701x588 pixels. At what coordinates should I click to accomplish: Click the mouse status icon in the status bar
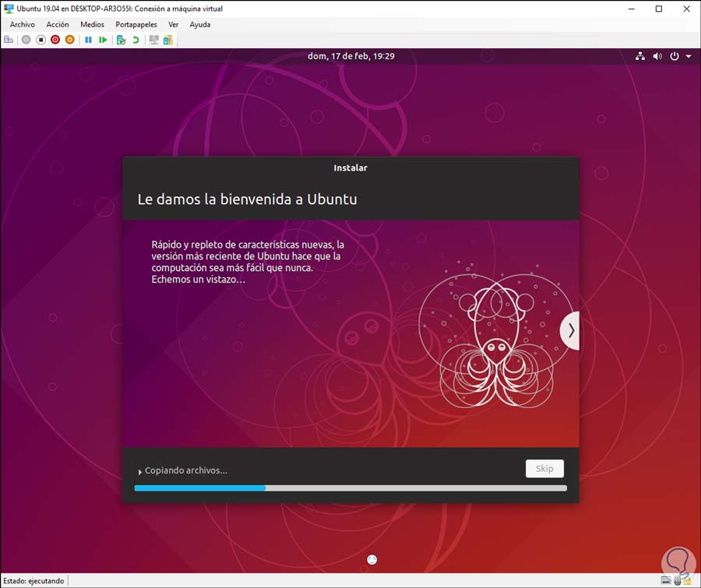coord(678,580)
